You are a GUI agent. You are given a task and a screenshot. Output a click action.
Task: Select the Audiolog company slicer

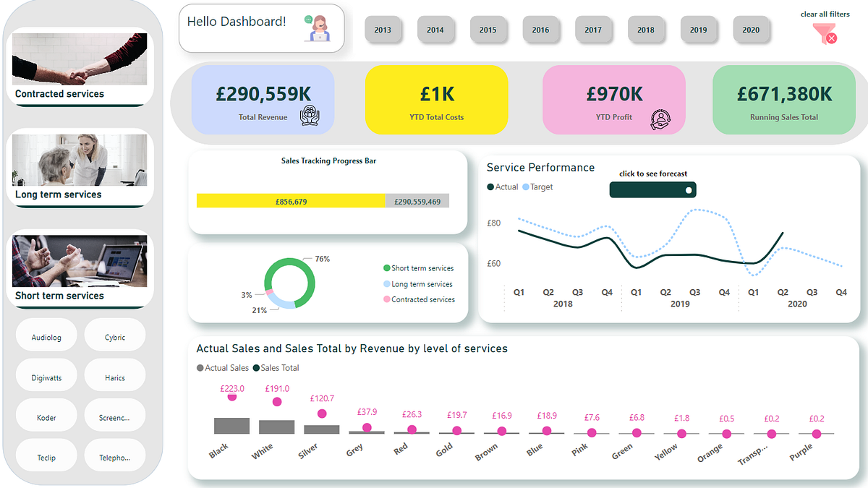[46, 335]
